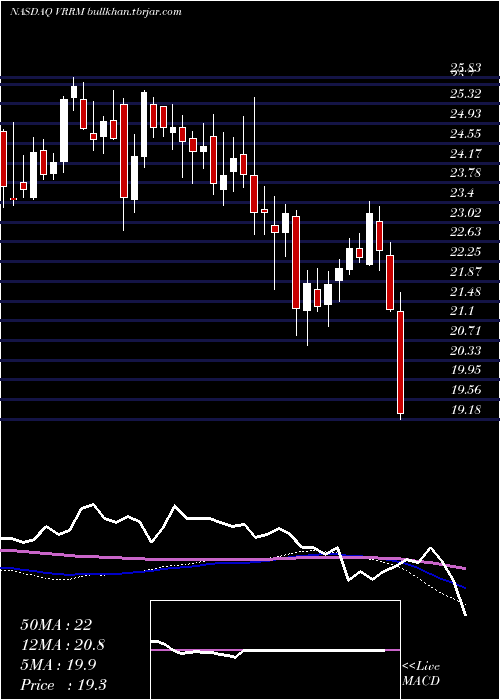Screen dimensions: 500x700
Task: Click the 50MA : 22 value
Action: [56, 625]
